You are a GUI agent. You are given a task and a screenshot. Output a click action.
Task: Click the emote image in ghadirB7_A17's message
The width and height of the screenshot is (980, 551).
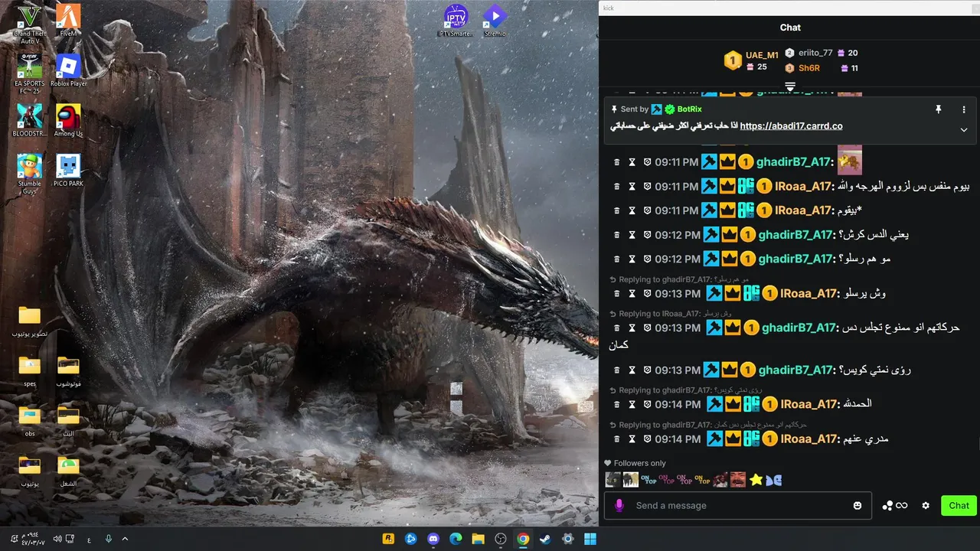point(850,161)
